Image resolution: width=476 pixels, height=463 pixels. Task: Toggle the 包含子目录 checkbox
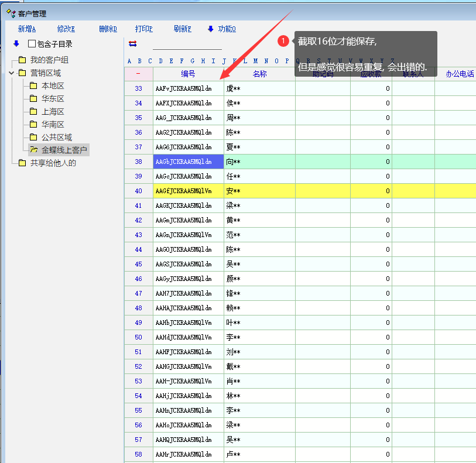[32, 44]
